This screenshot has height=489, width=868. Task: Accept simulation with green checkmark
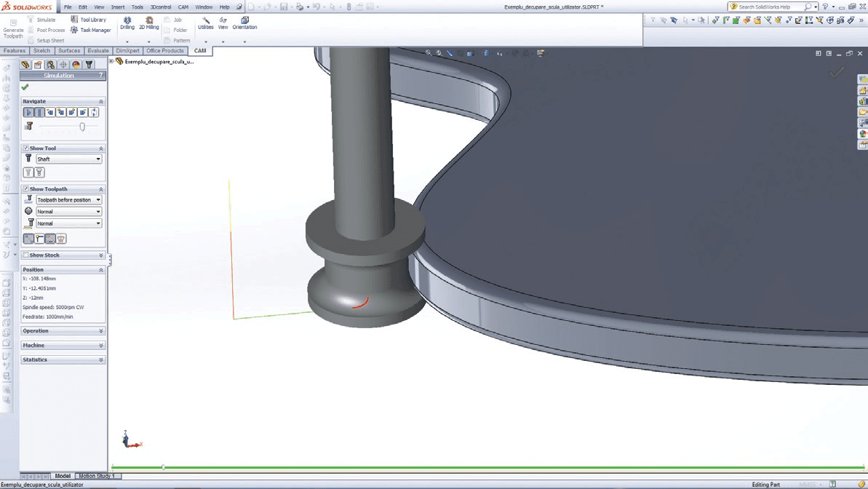pos(25,87)
